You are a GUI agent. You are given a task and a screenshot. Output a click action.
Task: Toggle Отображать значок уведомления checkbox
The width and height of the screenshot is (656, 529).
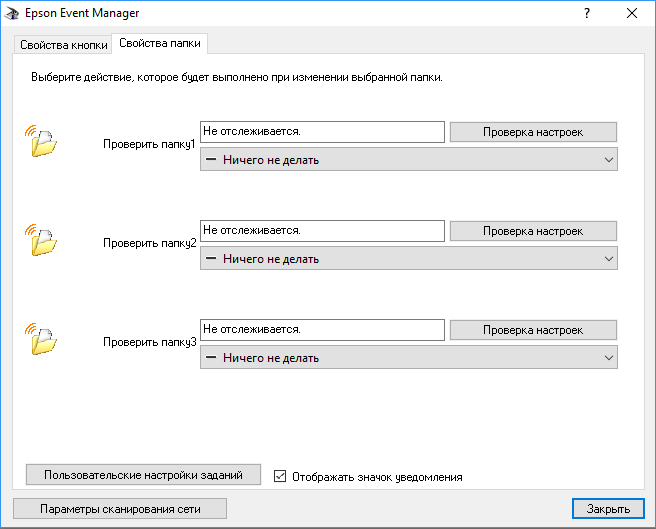click(x=280, y=477)
